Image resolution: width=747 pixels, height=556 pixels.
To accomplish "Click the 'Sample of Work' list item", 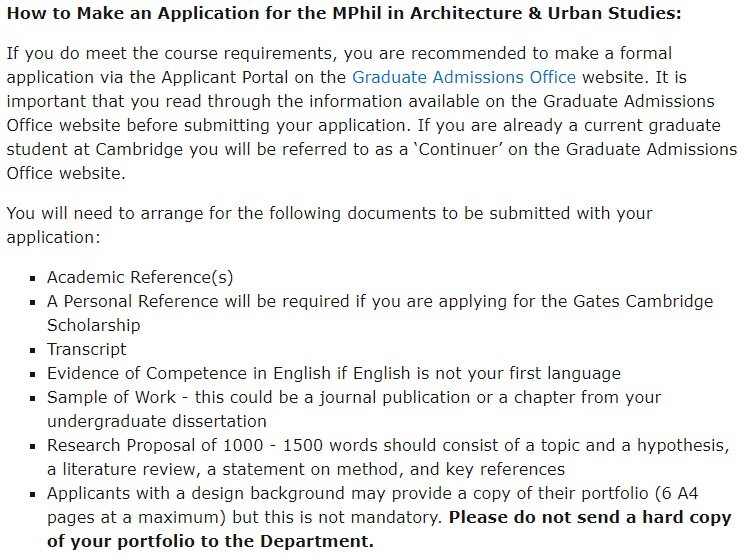I will point(354,409).
